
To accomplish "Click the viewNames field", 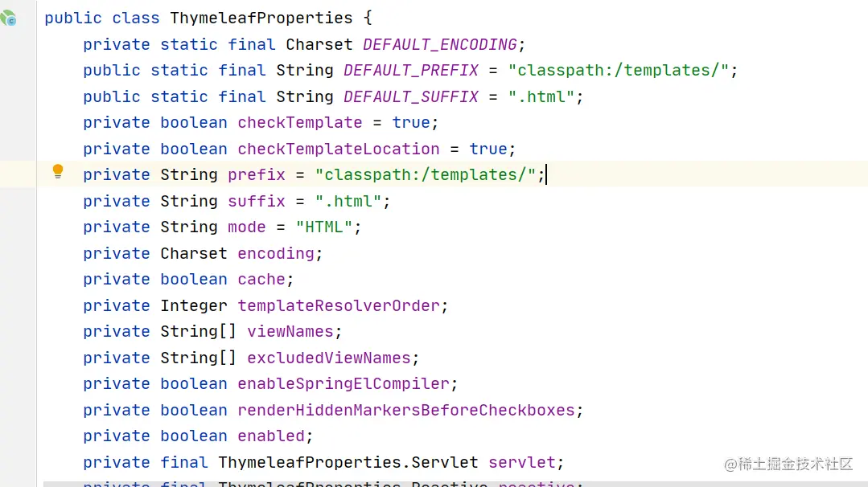I will tap(290, 332).
